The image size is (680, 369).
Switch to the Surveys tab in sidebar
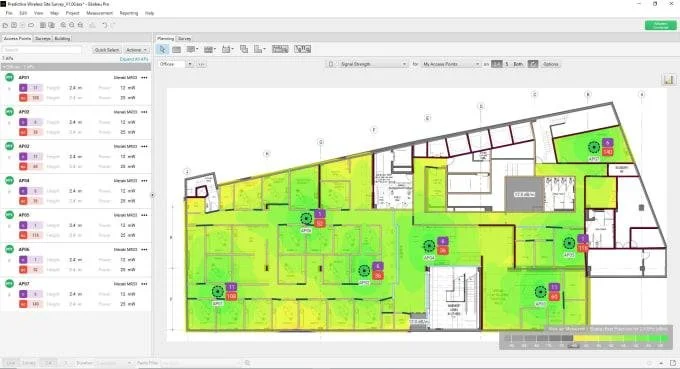click(42, 39)
